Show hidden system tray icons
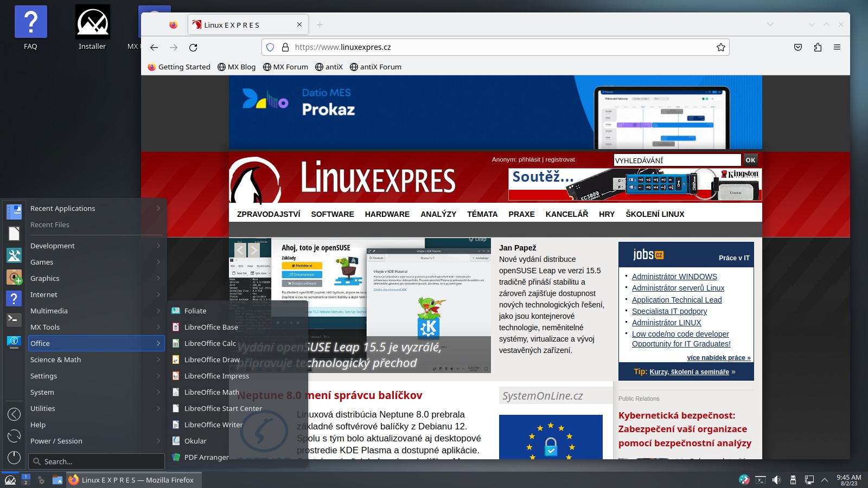The height and width of the screenshot is (488, 868). (x=825, y=480)
